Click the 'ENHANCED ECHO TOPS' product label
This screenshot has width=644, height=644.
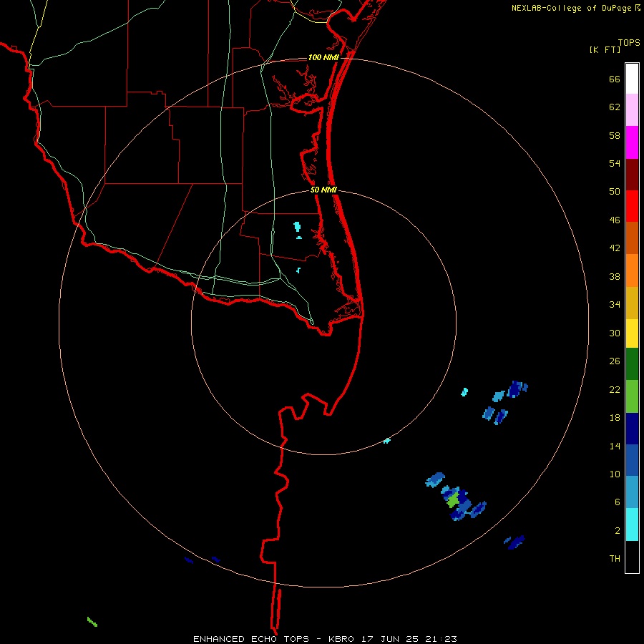251,639
